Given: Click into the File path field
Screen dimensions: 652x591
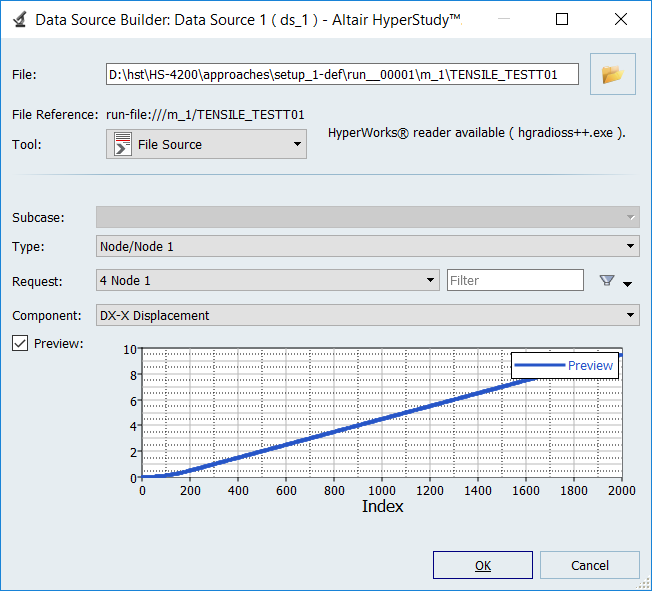Looking at the screenshot, I should coord(342,74).
